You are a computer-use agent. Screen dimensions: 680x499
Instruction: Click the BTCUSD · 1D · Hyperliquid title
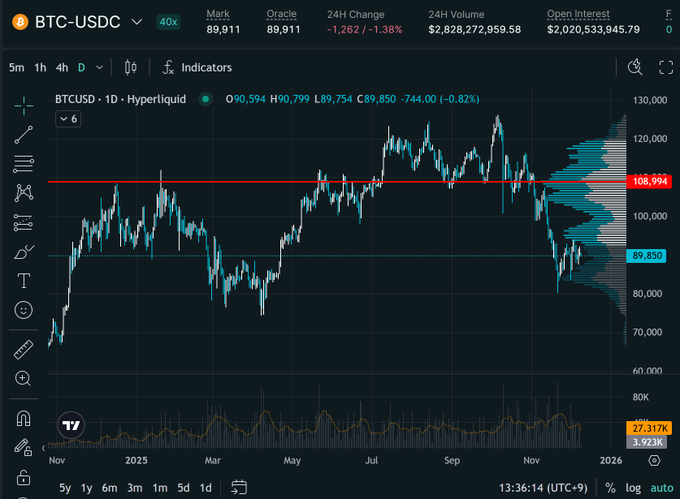pos(121,99)
